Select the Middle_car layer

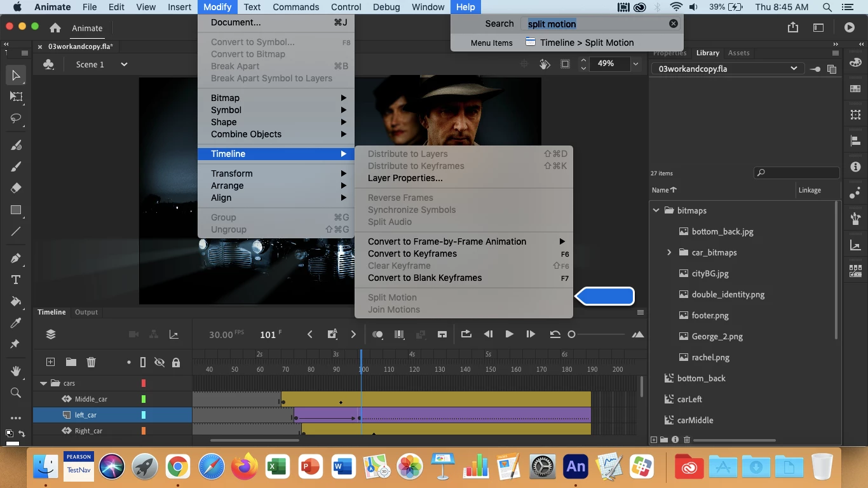point(91,399)
